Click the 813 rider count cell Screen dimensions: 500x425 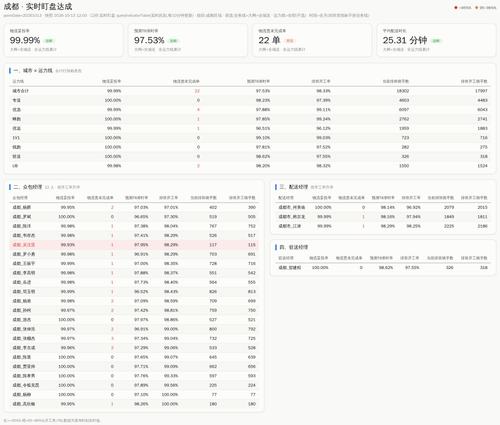point(252,291)
